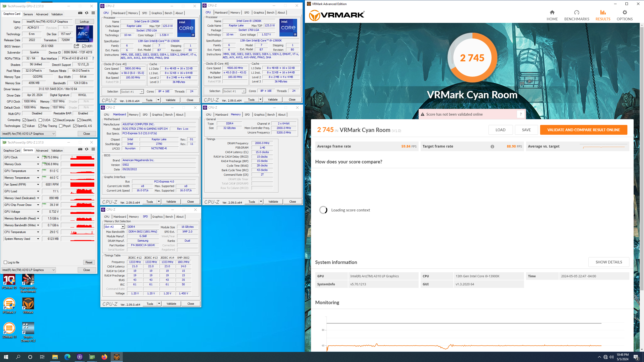This screenshot has width=644, height=362.
Task: Click the target frame rate info icon
Action: (x=492, y=147)
